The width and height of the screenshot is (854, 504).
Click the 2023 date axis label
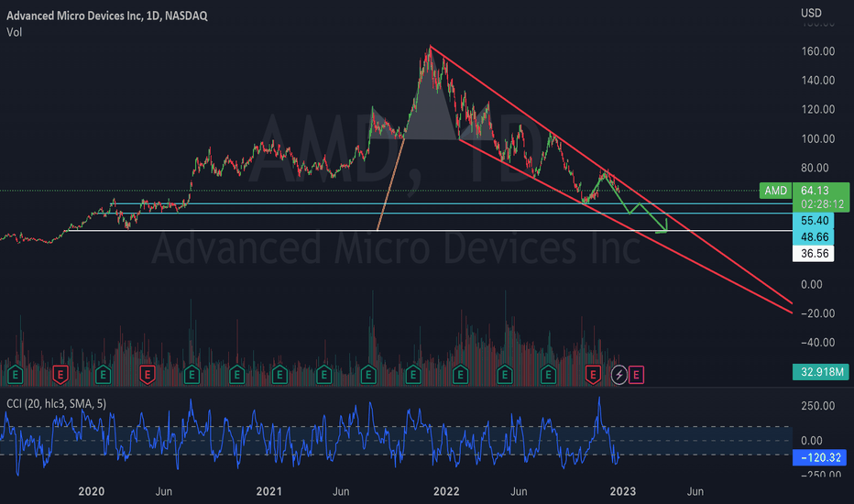pos(622,491)
